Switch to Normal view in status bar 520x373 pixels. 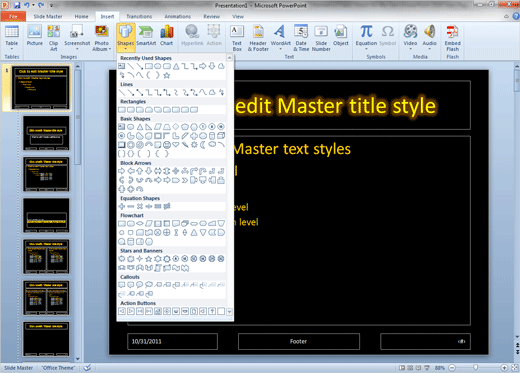click(x=402, y=368)
